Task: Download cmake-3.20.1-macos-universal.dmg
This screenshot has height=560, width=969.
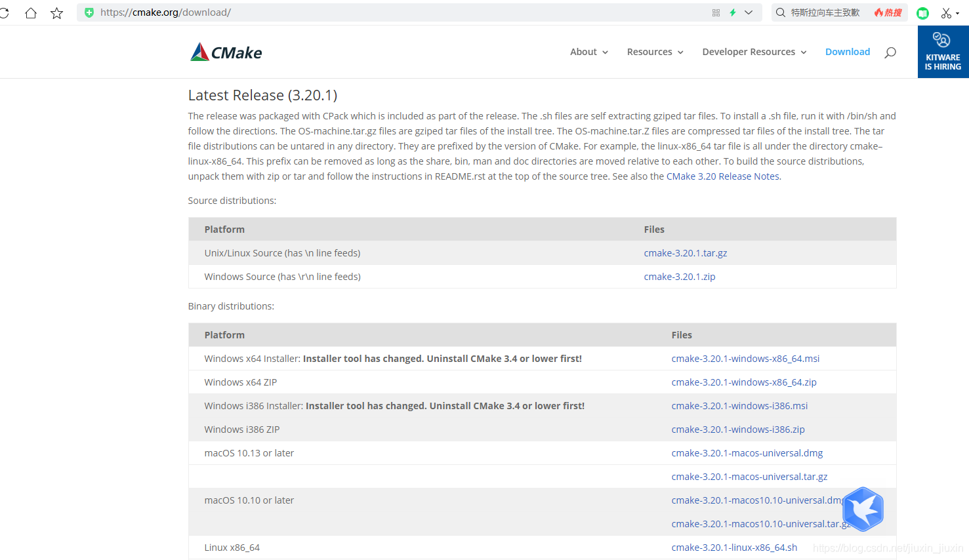Action: 747,453
